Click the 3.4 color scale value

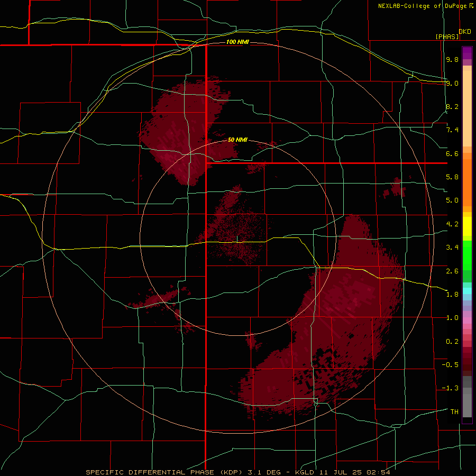[452, 248]
